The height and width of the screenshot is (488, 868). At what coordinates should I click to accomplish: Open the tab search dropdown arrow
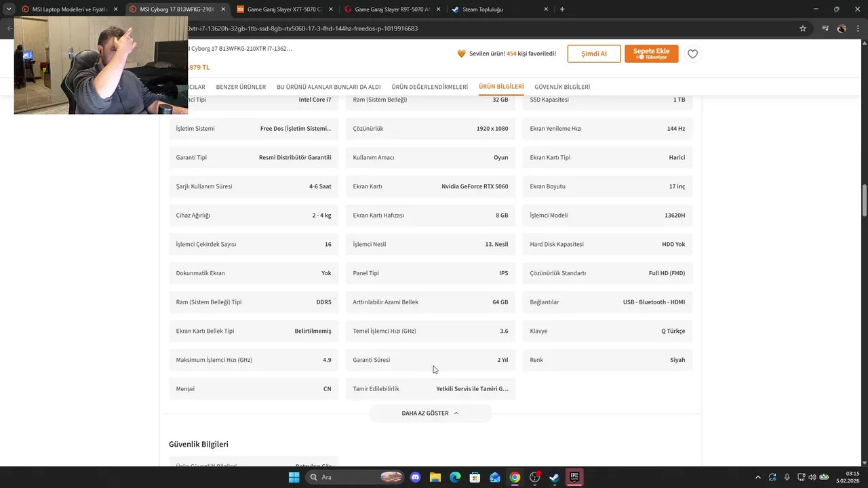9,9
